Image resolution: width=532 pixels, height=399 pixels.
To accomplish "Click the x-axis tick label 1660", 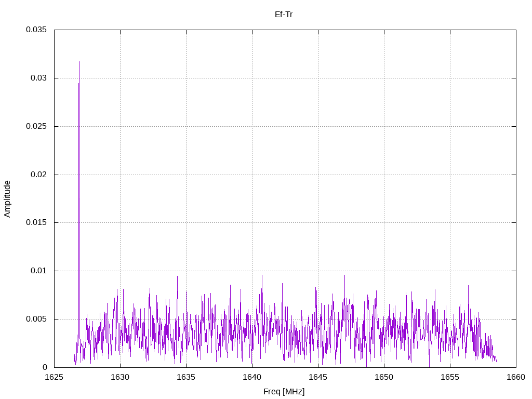I will 516,377.
